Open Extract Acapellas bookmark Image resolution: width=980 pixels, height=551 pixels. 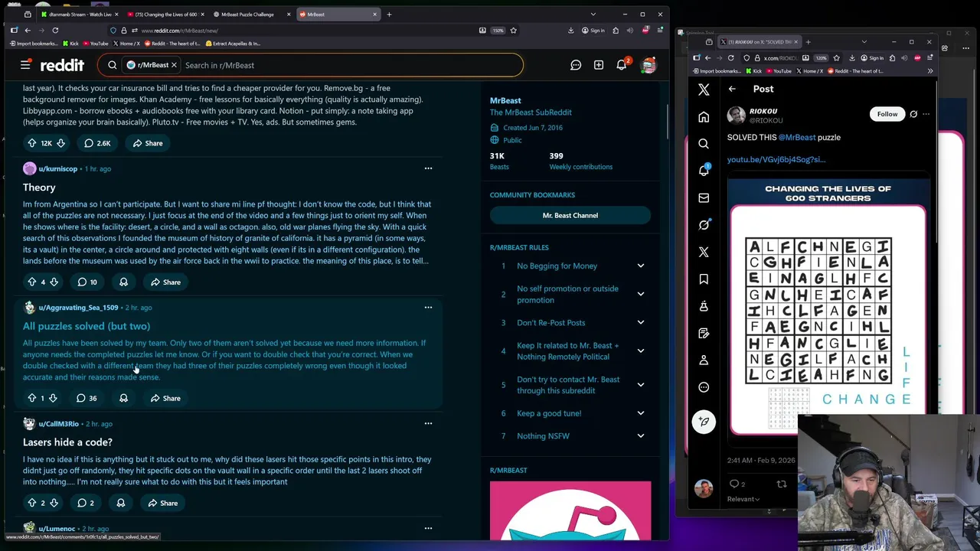[x=233, y=44]
